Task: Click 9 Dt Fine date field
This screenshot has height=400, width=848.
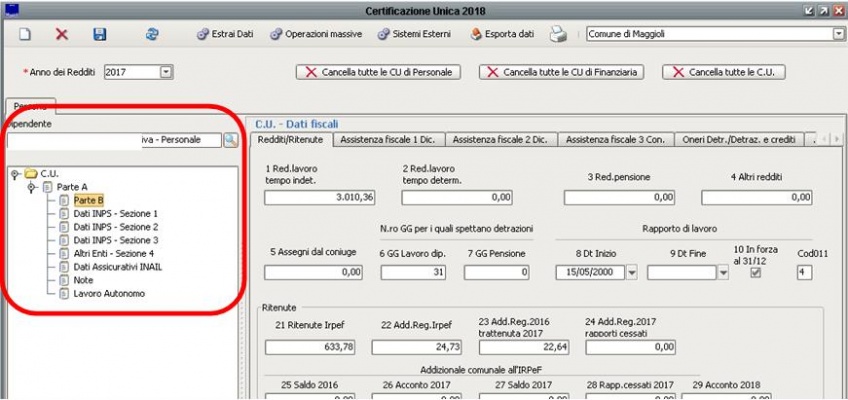Action: click(681, 272)
